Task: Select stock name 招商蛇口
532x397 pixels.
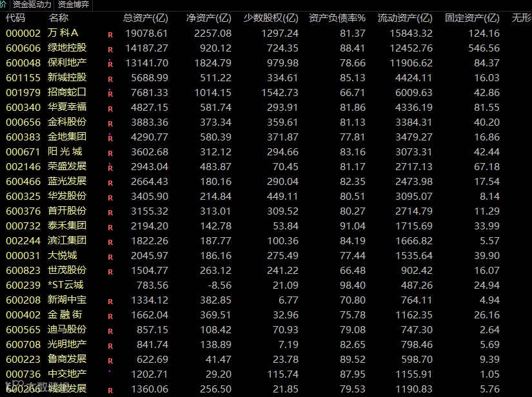Action: (x=67, y=93)
